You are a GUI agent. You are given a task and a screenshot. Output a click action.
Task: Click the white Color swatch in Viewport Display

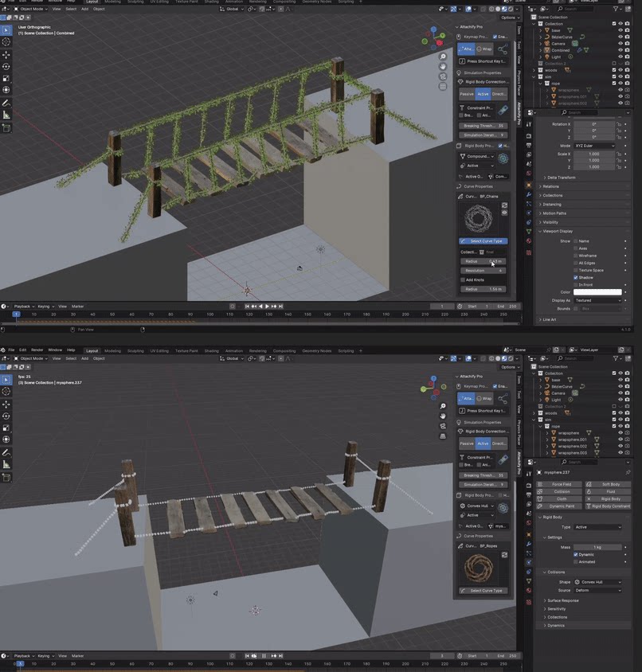(597, 292)
